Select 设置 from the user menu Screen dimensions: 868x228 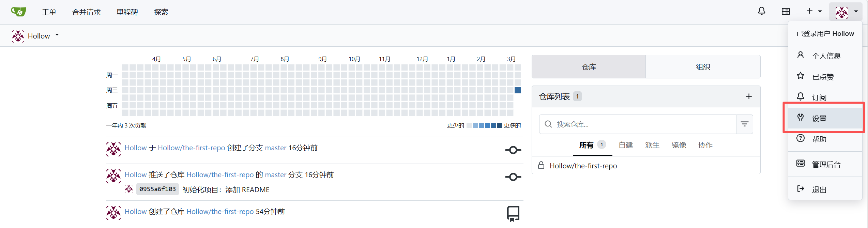819,118
